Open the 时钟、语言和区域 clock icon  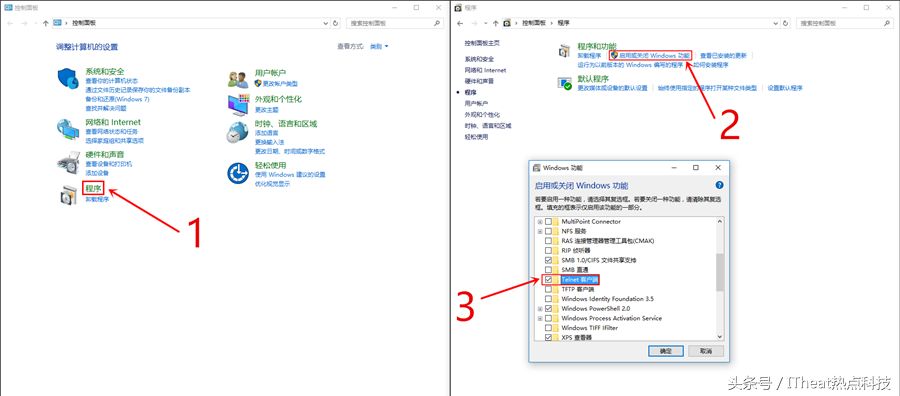point(238,133)
